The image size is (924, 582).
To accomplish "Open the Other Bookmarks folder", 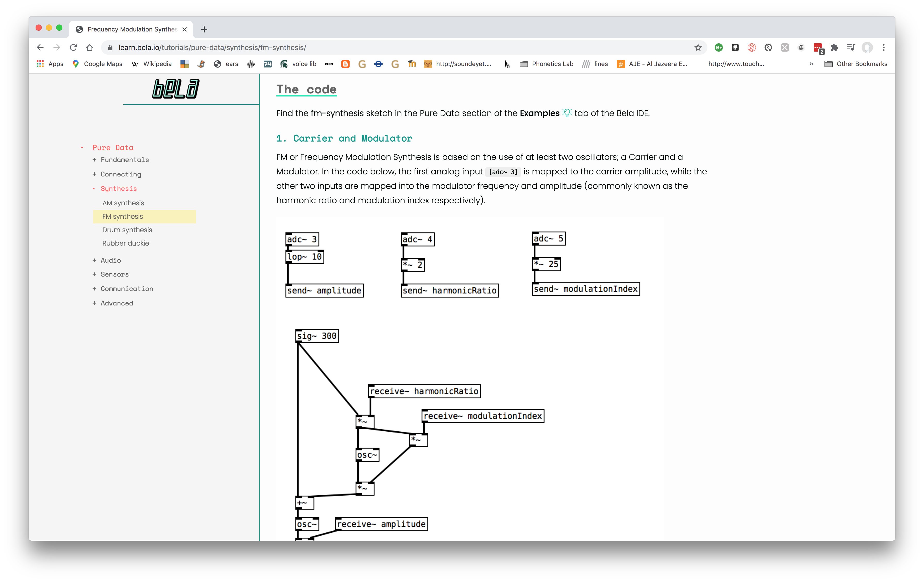I will tap(856, 64).
